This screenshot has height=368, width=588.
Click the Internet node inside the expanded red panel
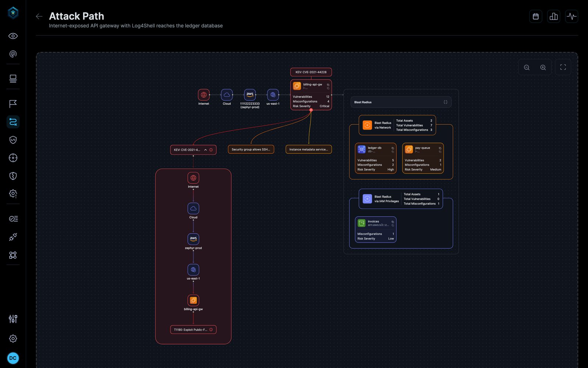pos(193,178)
